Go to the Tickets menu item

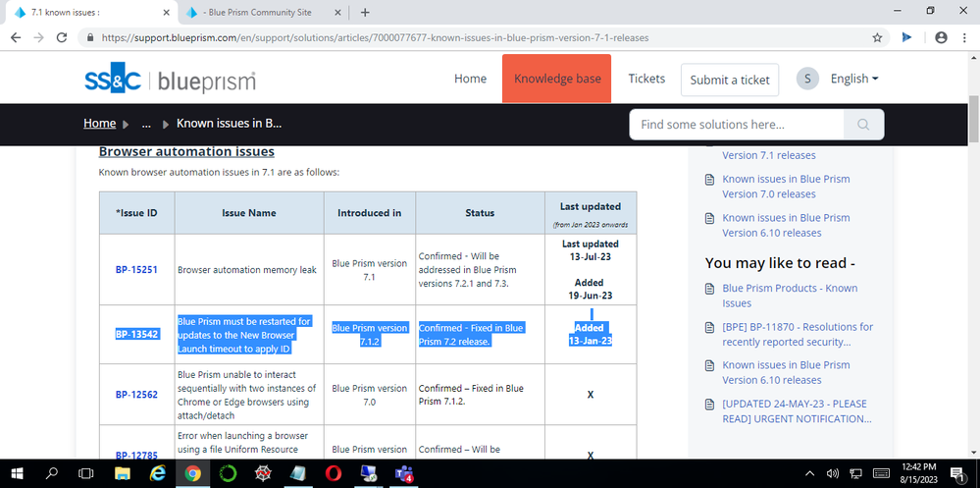[646, 79]
